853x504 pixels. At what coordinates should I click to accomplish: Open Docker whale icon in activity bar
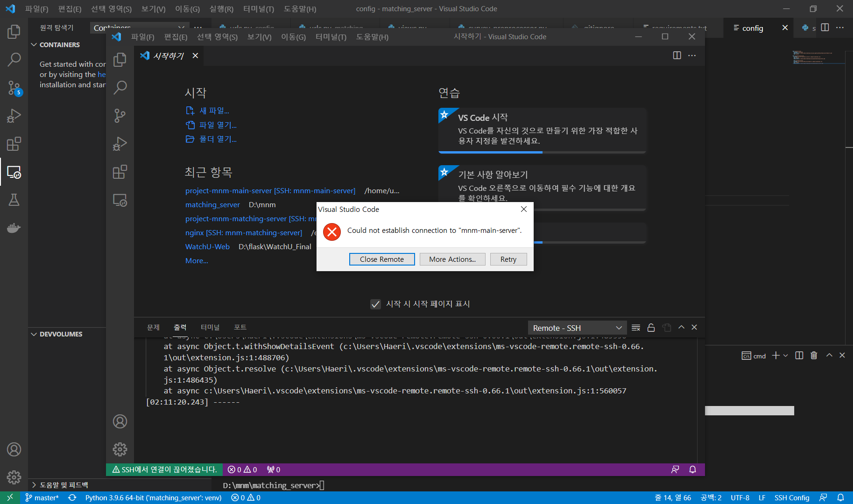pyautogui.click(x=14, y=228)
